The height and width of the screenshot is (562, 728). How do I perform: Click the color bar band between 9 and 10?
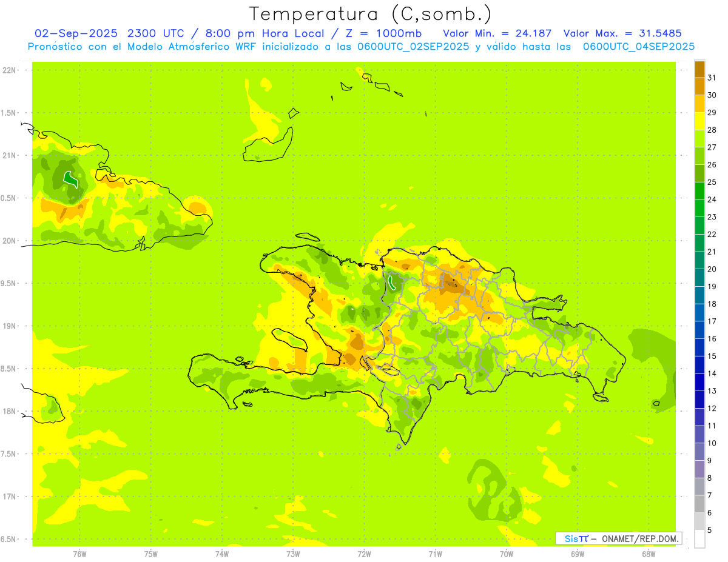699,452
